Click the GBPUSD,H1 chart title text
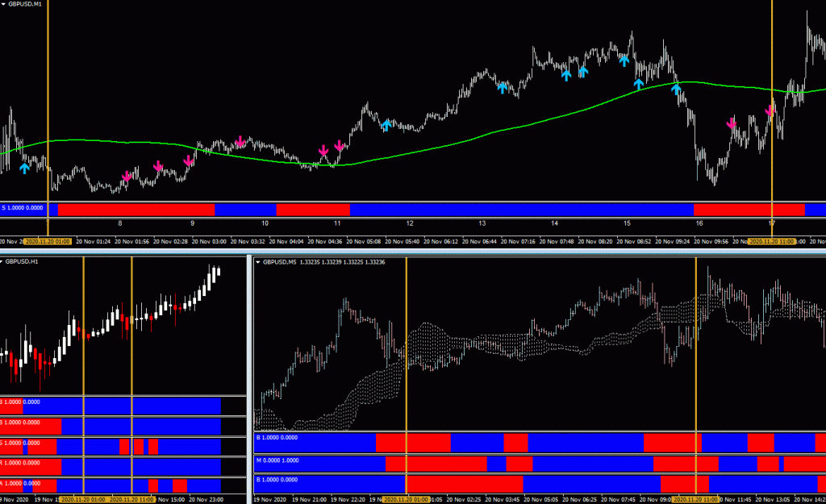The height and width of the screenshot is (504, 826). coord(22,262)
